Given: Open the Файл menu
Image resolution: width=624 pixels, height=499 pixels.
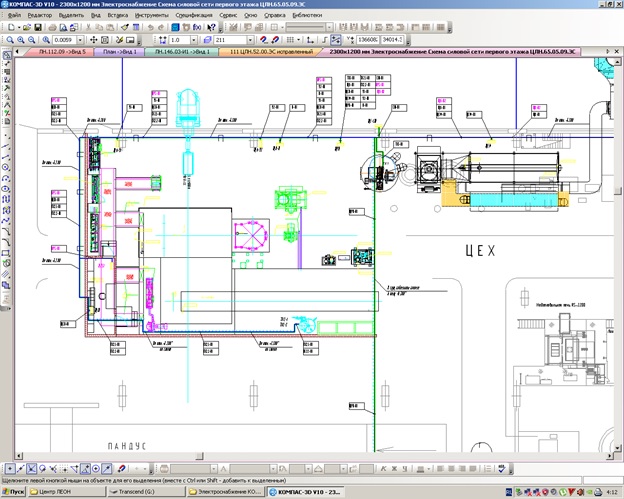Looking at the screenshot, I should tap(14, 15).
